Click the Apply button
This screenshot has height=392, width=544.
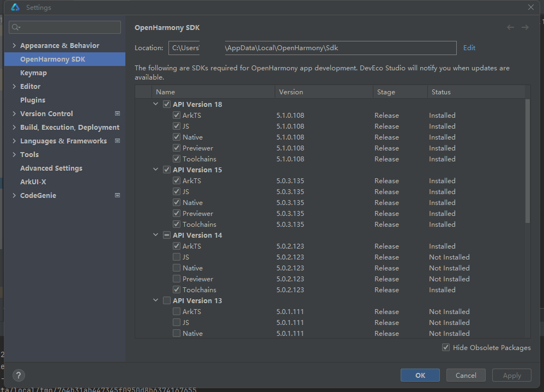click(512, 375)
